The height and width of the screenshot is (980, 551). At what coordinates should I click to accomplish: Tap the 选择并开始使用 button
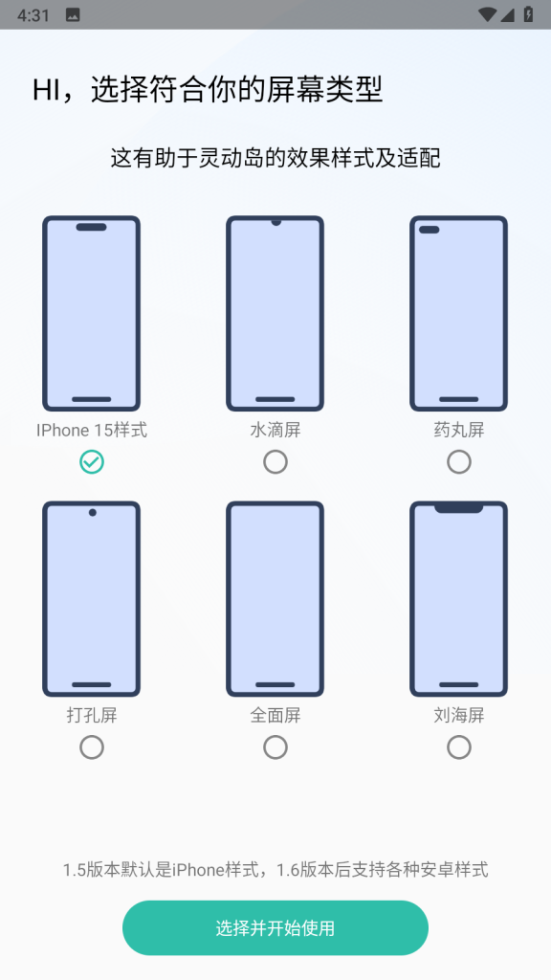[275, 927]
